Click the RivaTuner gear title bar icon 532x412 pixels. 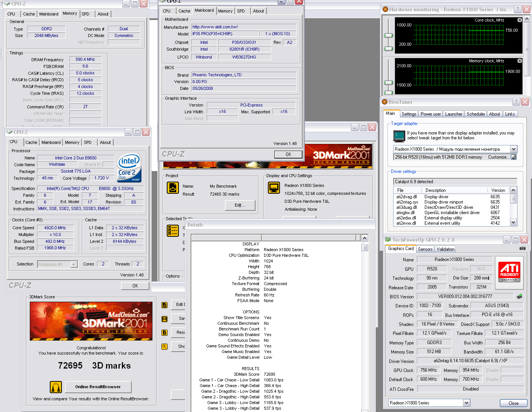(385, 102)
